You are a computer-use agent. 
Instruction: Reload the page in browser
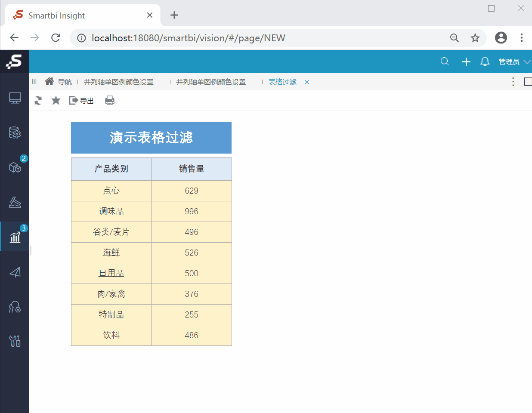(56, 38)
